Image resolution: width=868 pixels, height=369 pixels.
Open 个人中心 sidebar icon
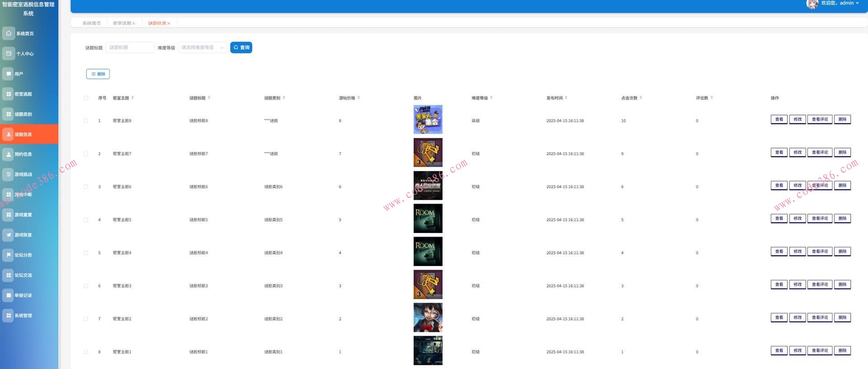pos(8,53)
